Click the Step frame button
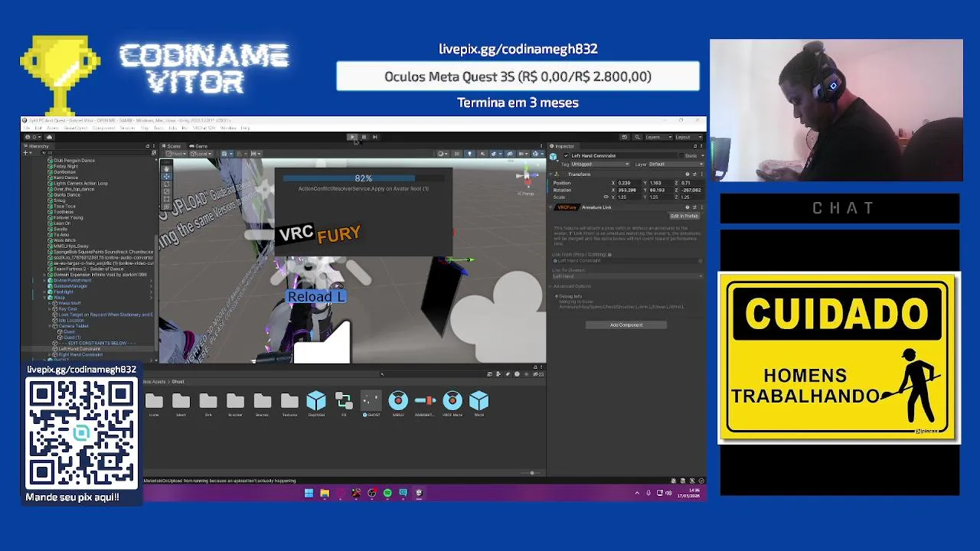 375,137
